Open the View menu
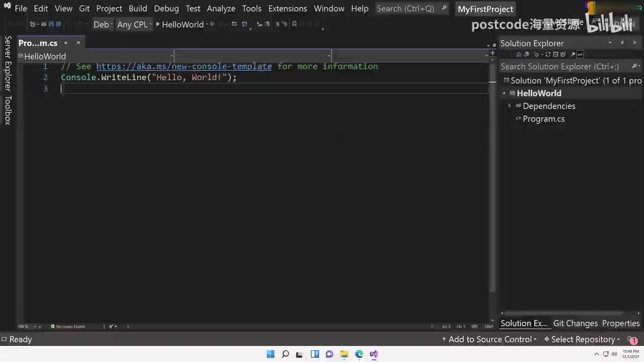Viewport: 644px width, 362px height. point(63,9)
